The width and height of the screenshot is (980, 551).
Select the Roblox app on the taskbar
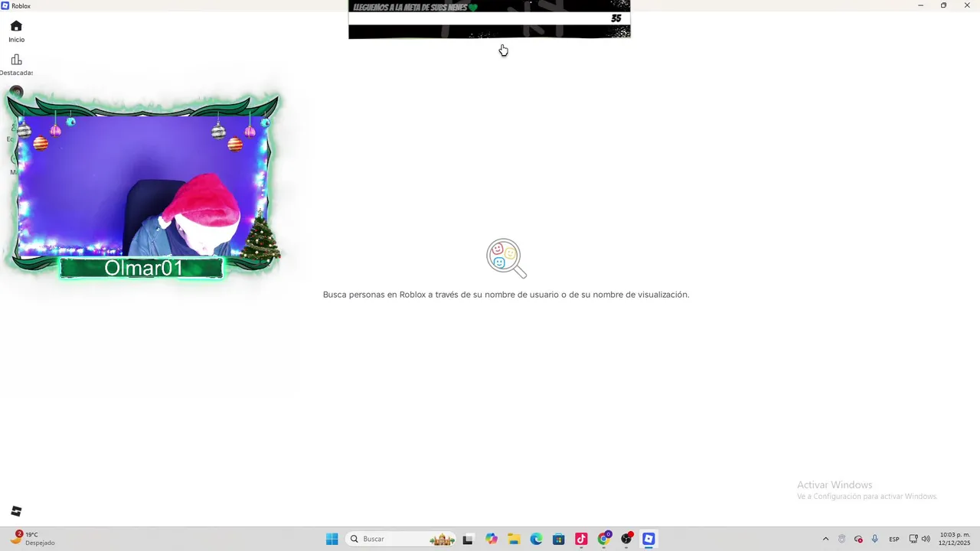tap(648, 539)
